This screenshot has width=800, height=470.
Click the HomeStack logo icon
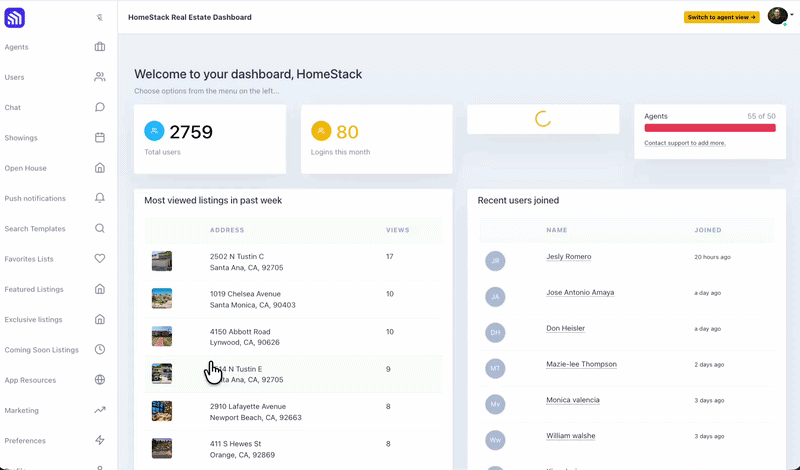[x=14, y=18]
